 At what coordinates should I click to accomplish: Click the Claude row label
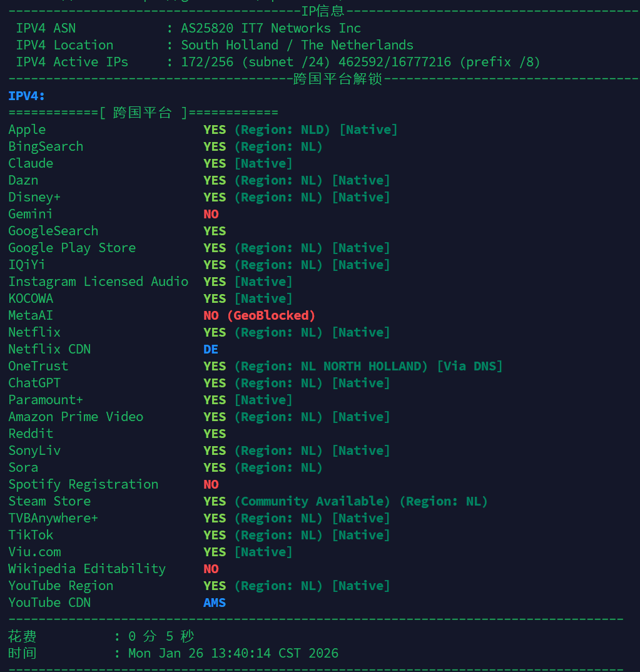31,163
